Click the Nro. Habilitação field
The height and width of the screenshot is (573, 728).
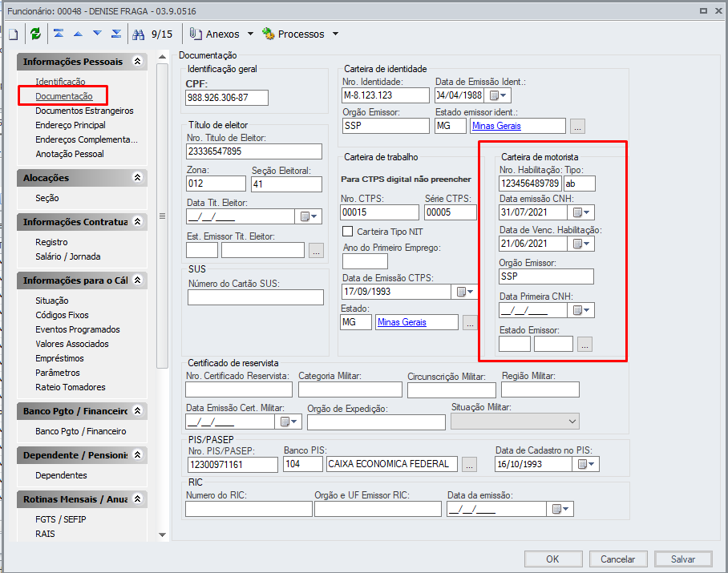[530, 184]
